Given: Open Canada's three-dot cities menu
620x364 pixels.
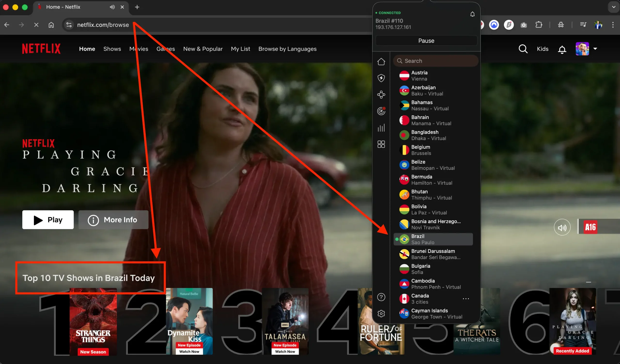Looking at the screenshot, I should 466,299.
